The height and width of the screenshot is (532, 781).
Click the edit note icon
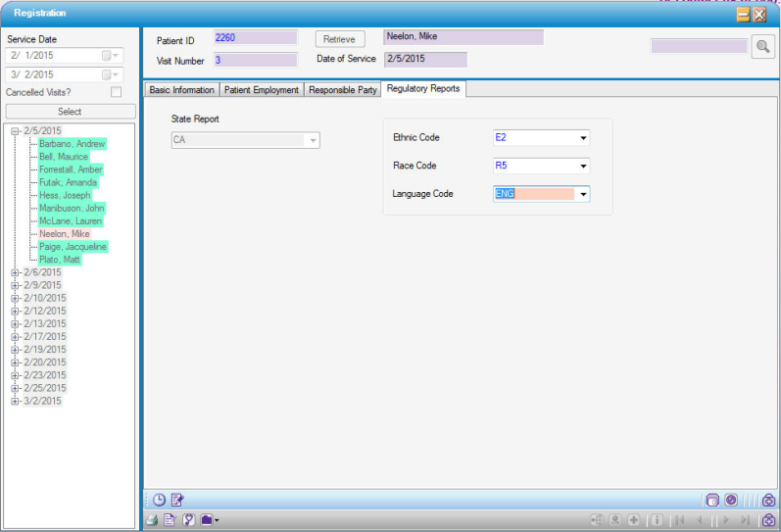(x=177, y=500)
